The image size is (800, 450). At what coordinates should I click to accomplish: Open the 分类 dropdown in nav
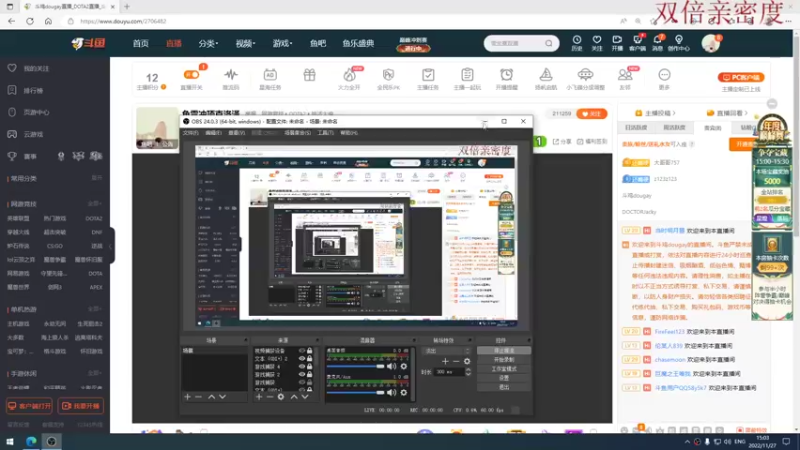coord(208,43)
